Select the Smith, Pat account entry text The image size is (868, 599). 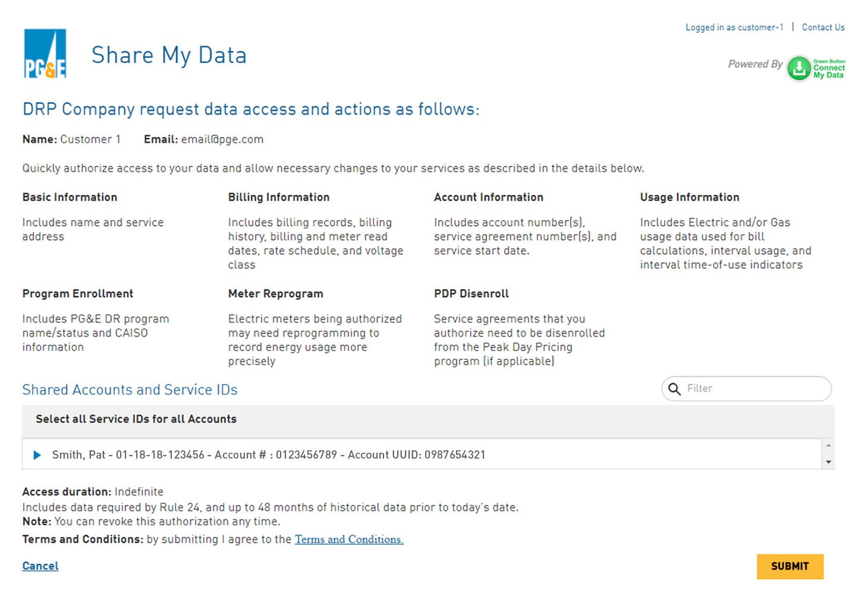(x=269, y=455)
